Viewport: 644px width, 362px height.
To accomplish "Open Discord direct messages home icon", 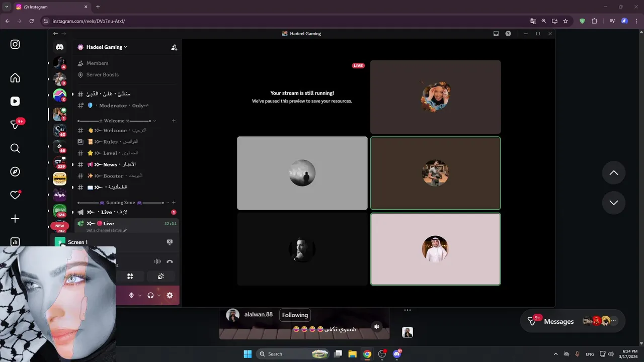I will click(x=59, y=47).
